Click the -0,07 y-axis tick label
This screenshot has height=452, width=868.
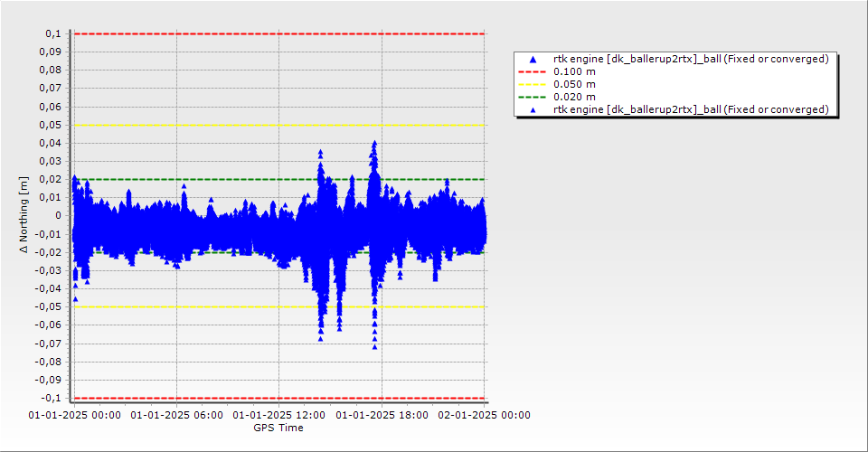(49, 344)
